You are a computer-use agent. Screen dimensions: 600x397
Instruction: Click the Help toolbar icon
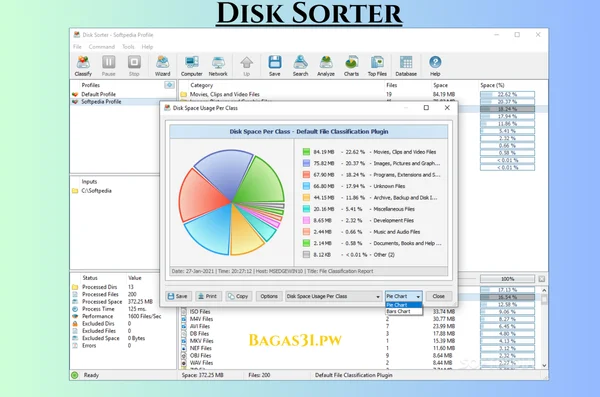click(435, 65)
